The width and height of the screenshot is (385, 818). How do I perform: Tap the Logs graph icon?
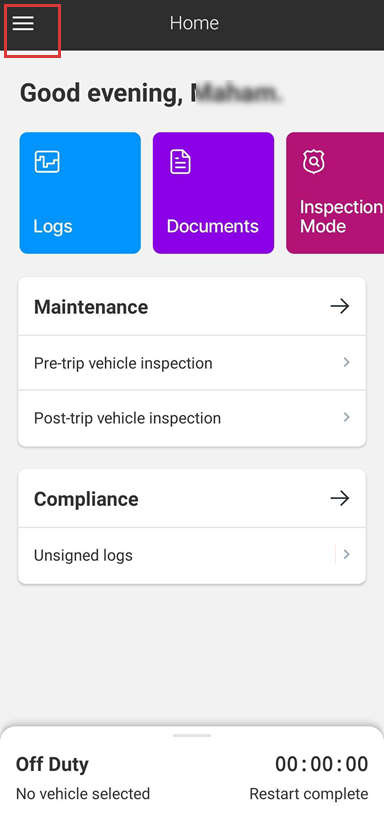(47, 162)
